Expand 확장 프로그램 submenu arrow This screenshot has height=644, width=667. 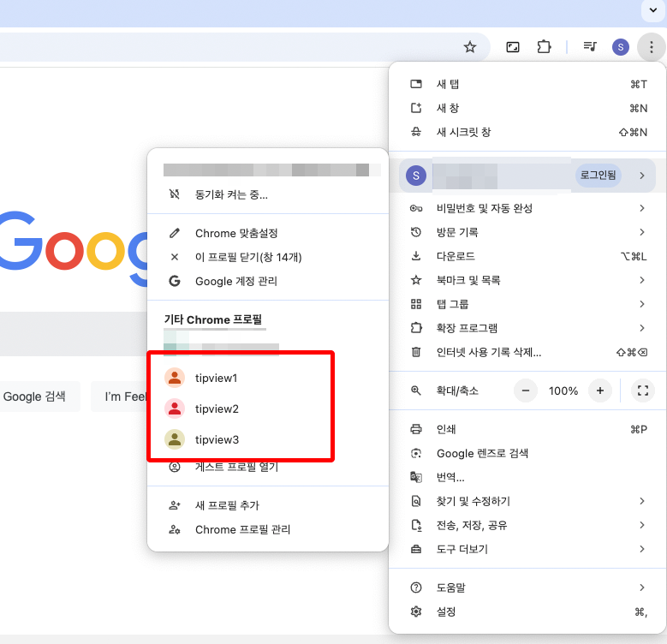642,328
